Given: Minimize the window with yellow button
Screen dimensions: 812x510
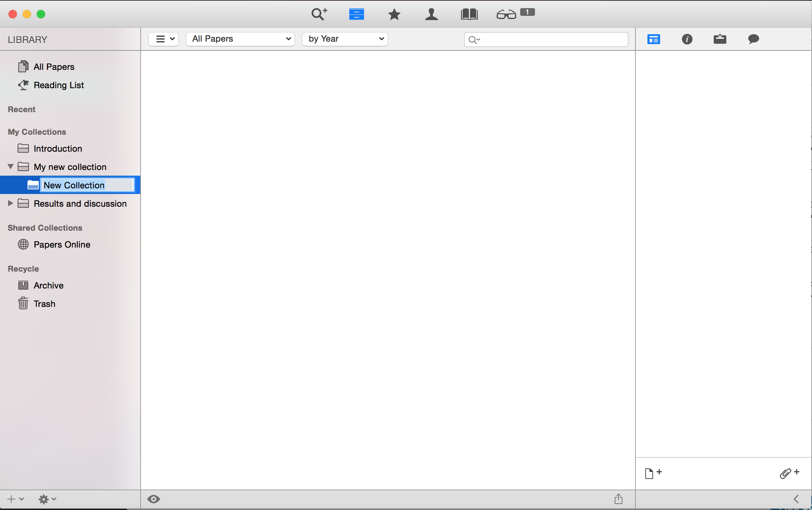Looking at the screenshot, I should [27, 14].
